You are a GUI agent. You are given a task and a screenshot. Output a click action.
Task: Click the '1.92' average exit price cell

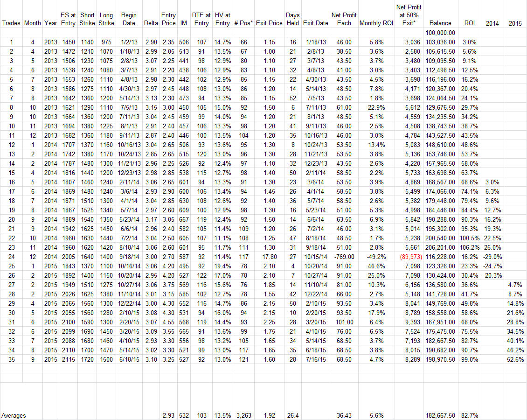[269, 415]
